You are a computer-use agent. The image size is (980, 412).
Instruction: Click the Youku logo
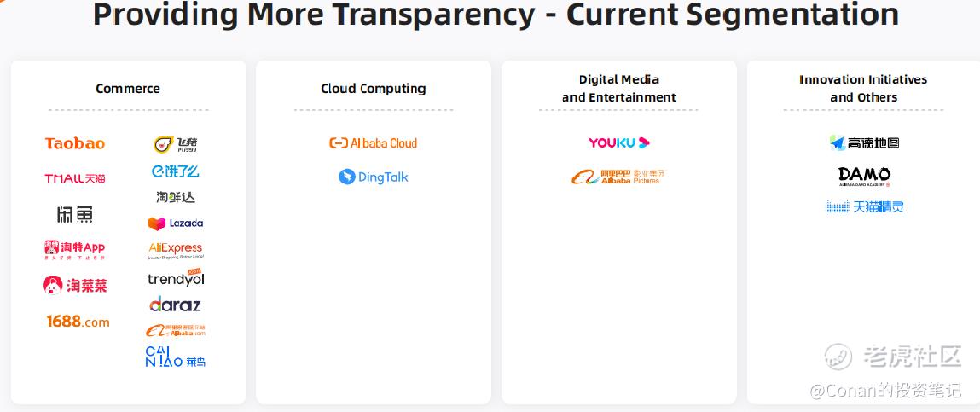tap(618, 143)
